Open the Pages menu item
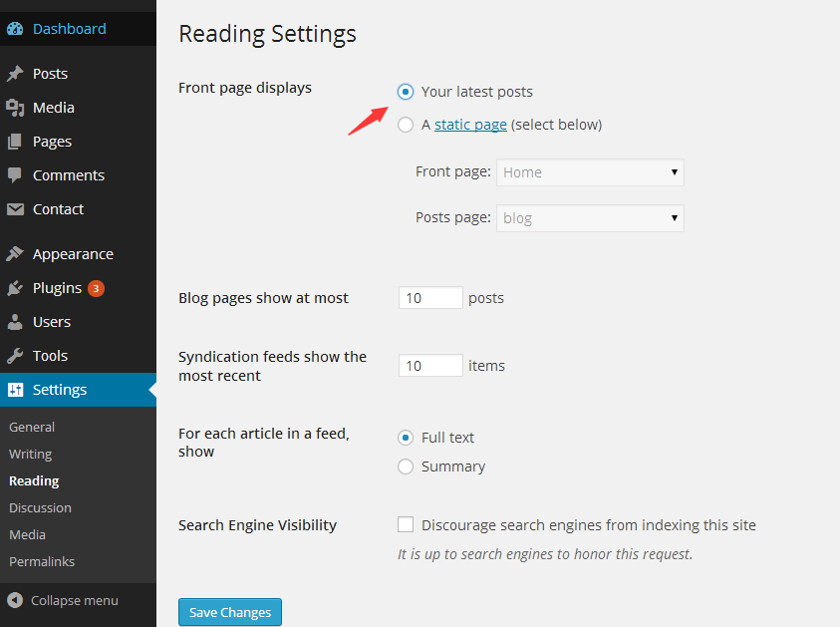Viewport: 840px width, 627px height. coord(52,142)
